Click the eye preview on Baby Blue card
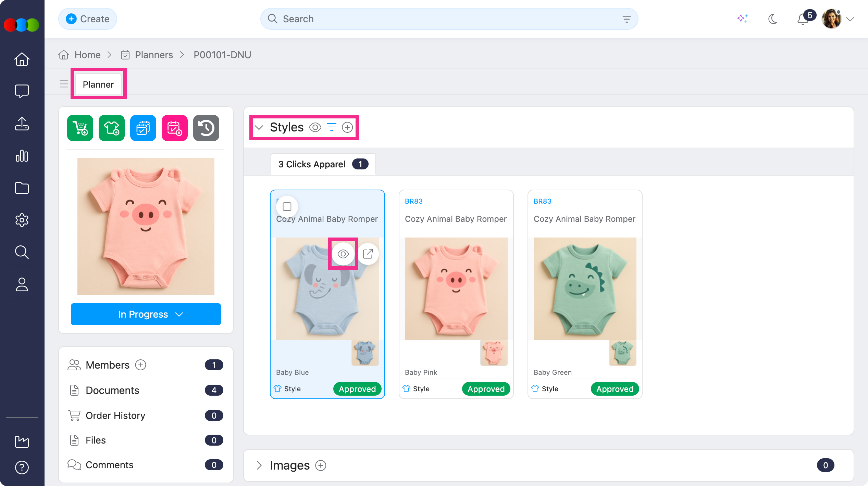868x486 pixels. pos(343,254)
